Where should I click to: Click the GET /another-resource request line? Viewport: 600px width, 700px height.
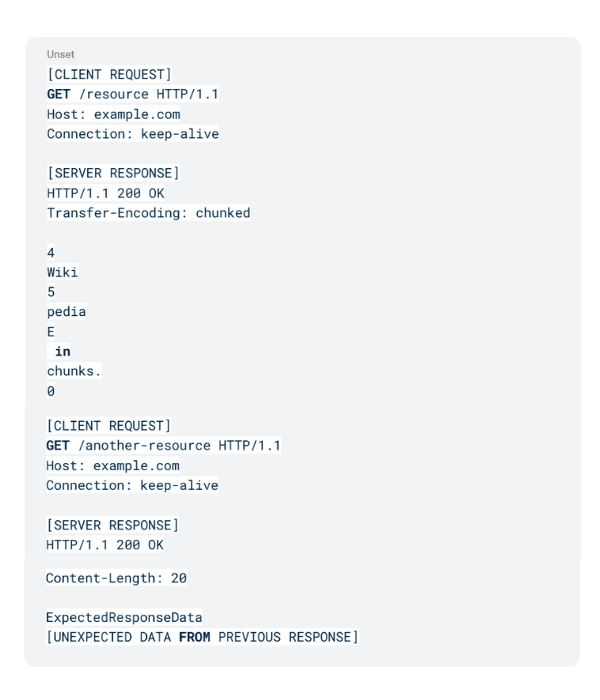[x=163, y=446]
